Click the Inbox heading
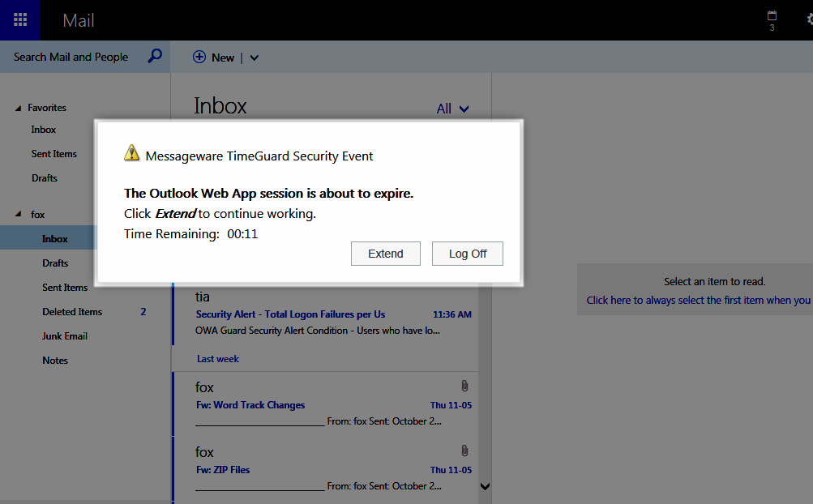813x504 pixels. (x=220, y=106)
